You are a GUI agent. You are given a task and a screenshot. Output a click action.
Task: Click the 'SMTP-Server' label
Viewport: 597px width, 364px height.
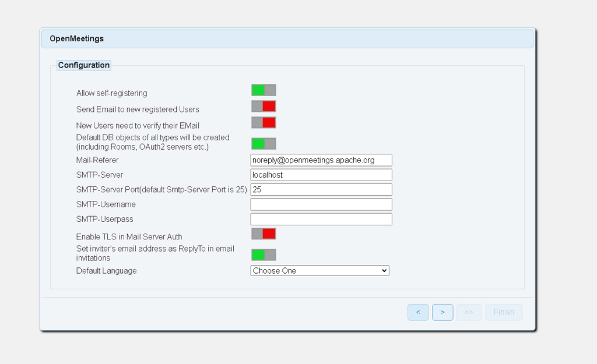tap(99, 175)
